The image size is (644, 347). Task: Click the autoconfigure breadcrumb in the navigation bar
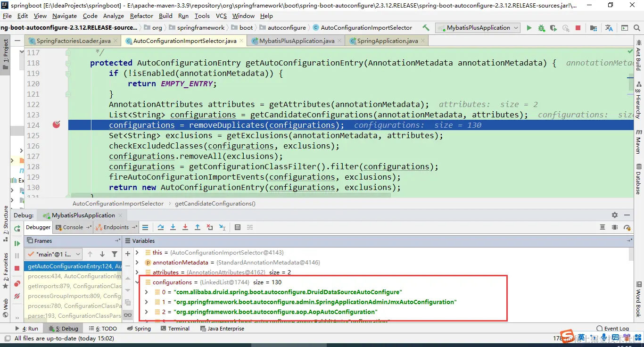[283, 28]
